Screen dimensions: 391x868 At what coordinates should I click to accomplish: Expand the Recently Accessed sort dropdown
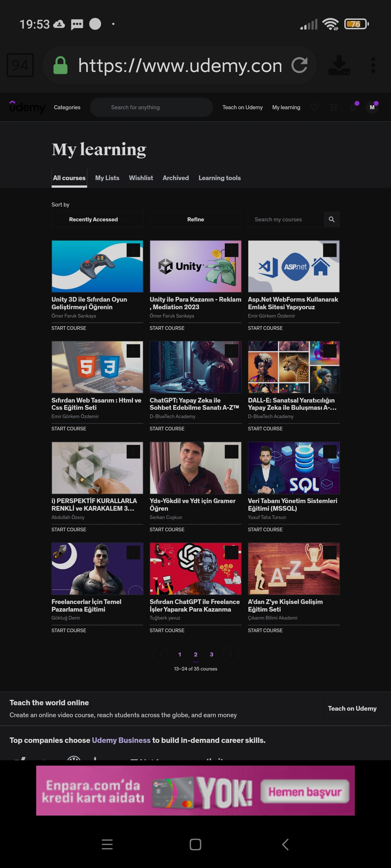[x=97, y=220]
